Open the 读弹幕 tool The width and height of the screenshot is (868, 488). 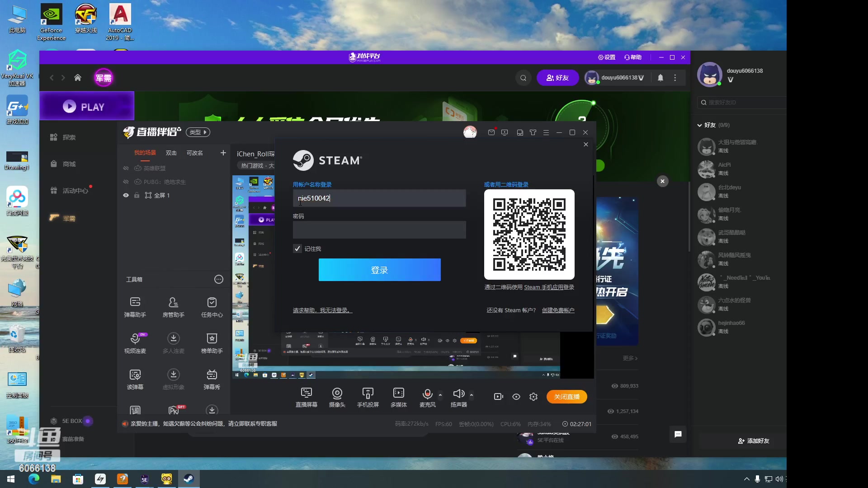[135, 379]
